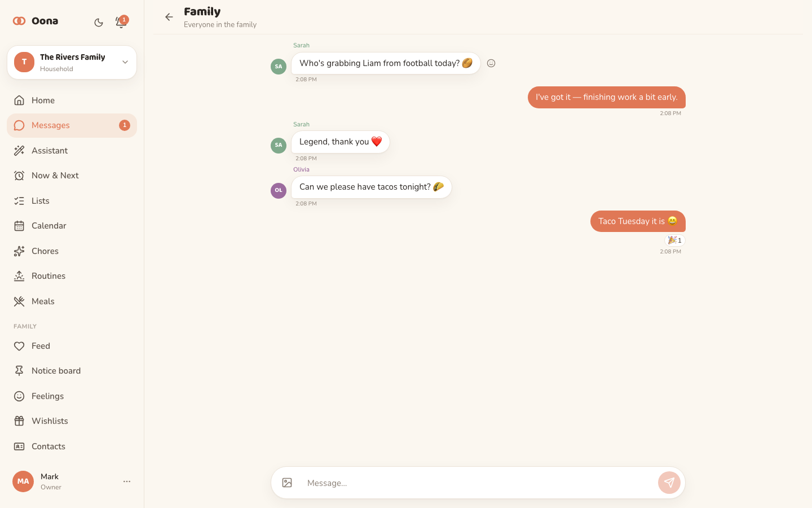
Task: Open the Meals planner
Action: 72,301
